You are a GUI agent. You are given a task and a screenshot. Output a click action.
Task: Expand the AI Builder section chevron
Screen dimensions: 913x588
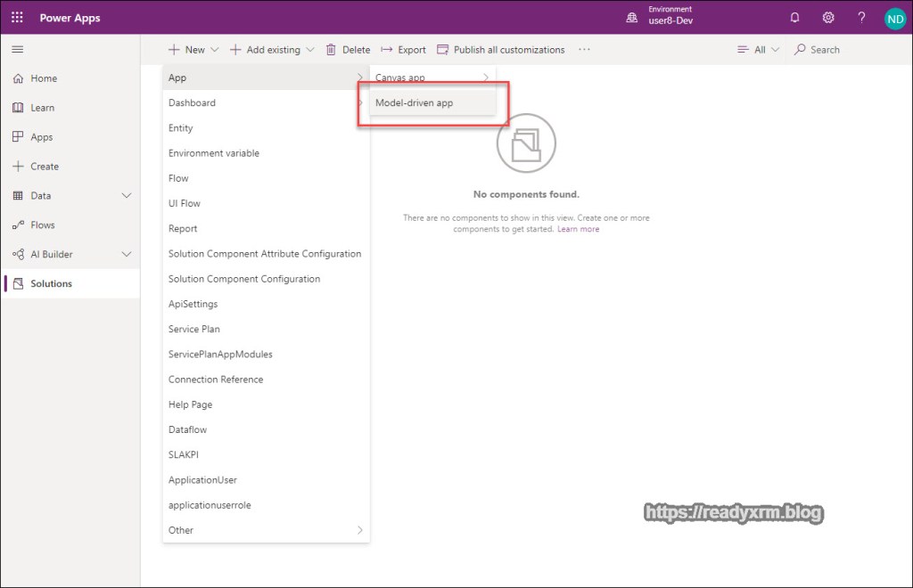(x=126, y=255)
